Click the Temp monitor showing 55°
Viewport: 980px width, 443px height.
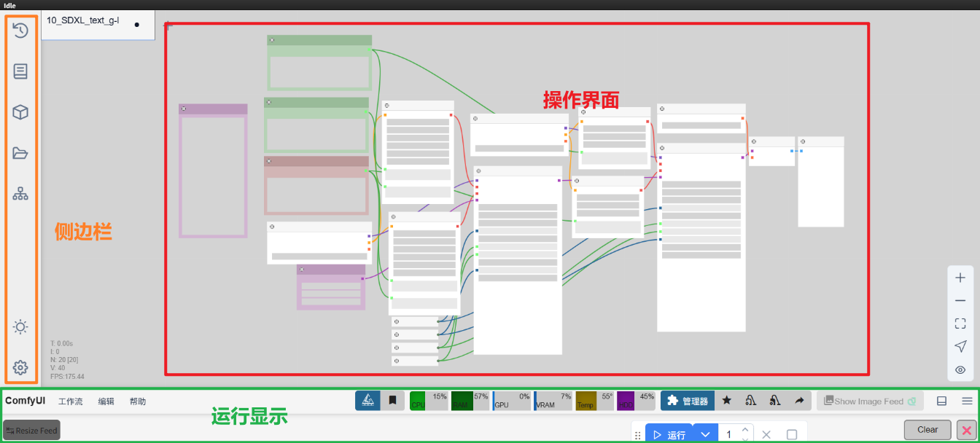tap(595, 401)
